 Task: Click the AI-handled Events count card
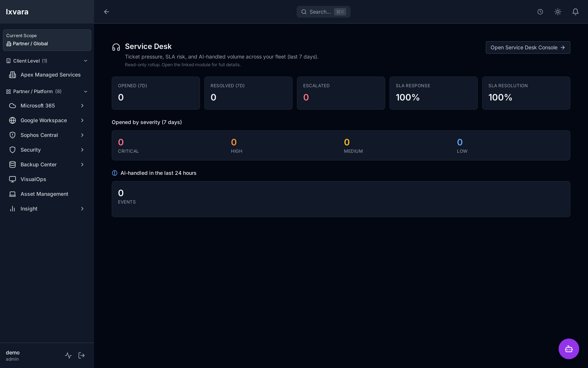(341, 199)
